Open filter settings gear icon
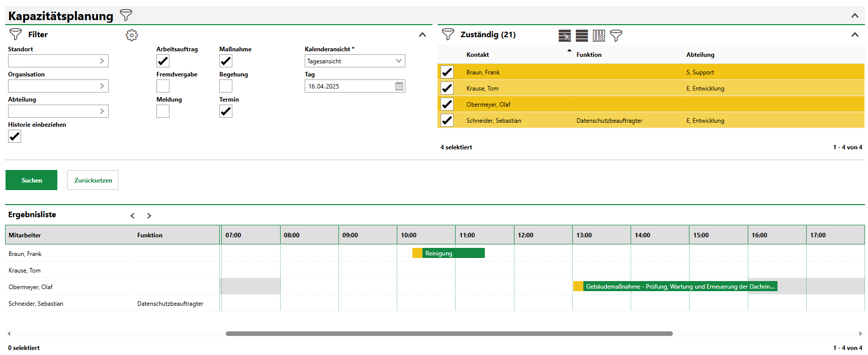Viewport: 868px width, 355px height. click(x=132, y=35)
